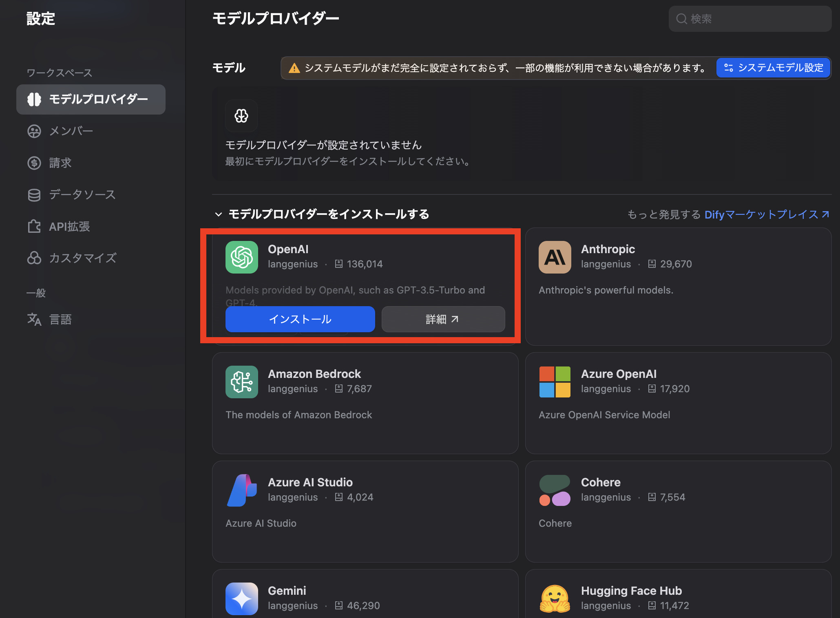Screen dimensions: 840x618
Task: Click the メンバー face icon
Action: 34,131
